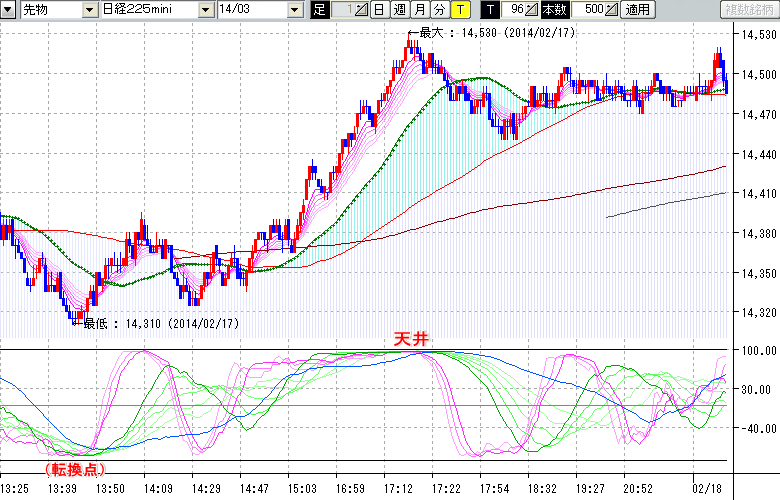The height and width of the screenshot is (500, 780).
Task: Click the spinner beside the 足 value field
Action: pyautogui.click(x=362, y=9)
